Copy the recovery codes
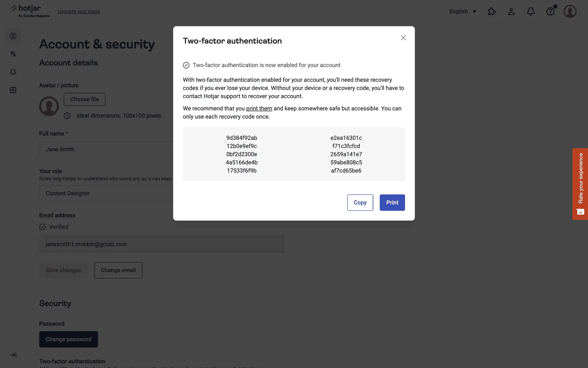The width and height of the screenshot is (588, 368). (x=360, y=203)
